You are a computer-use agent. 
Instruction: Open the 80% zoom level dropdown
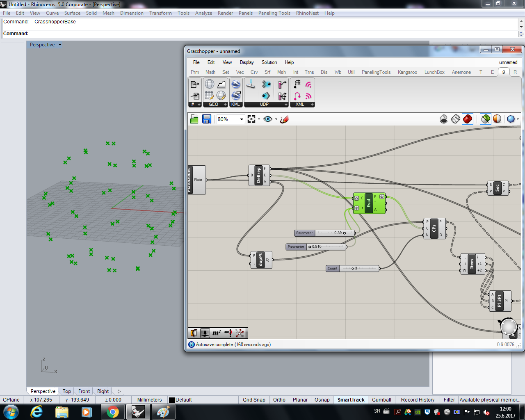click(242, 119)
